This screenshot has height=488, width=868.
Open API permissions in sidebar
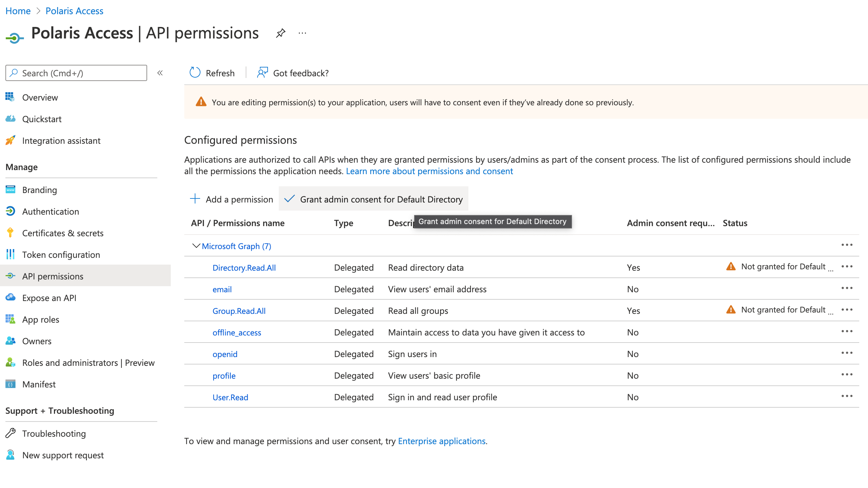click(85, 276)
